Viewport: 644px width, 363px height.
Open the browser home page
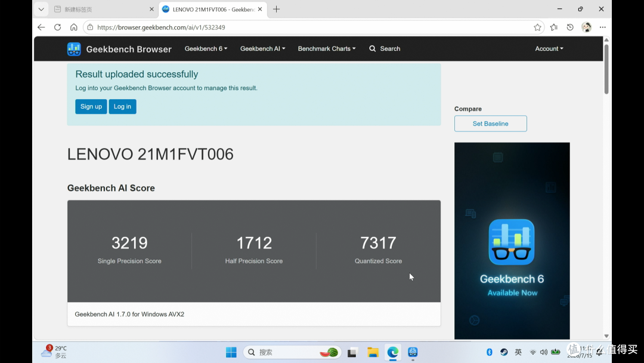tap(73, 27)
